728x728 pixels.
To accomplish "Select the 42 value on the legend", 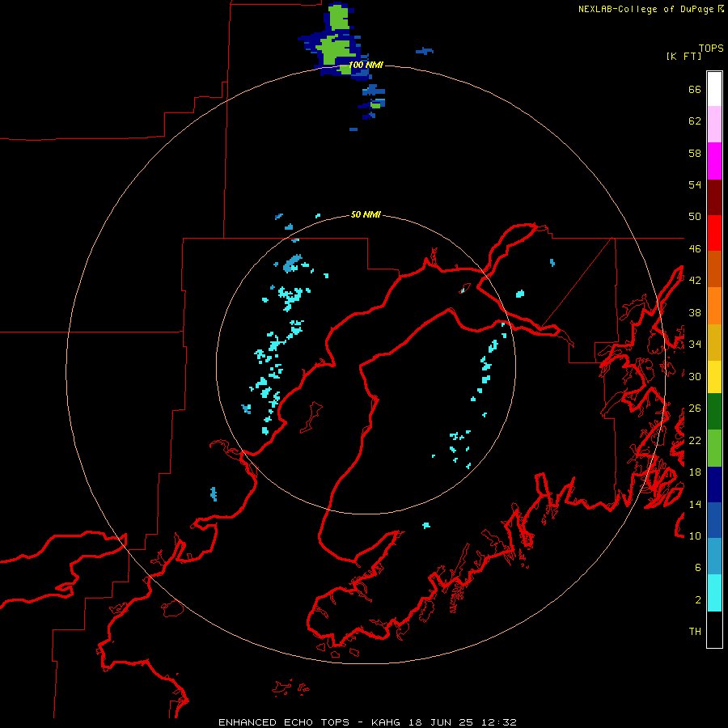I will (x=695, y=281).
